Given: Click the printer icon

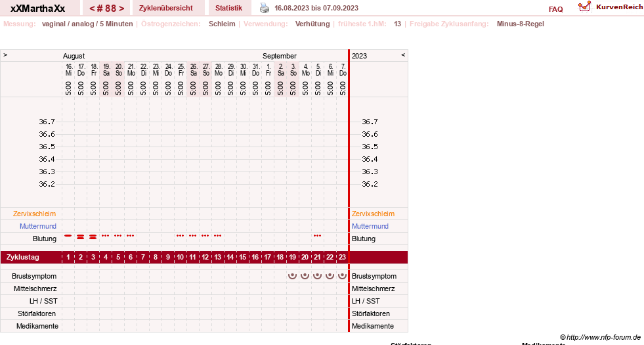Looking at the screenshot, I should tap(265, 8).
